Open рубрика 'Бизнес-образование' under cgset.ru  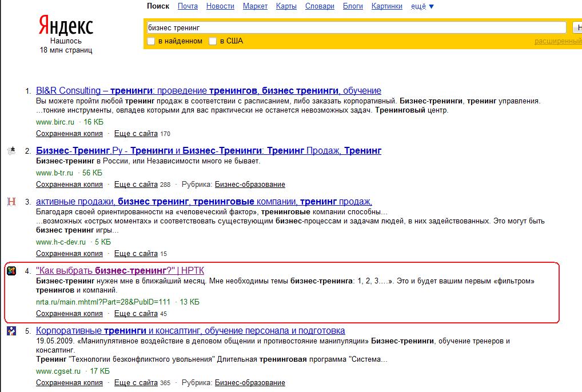[250, 383]
